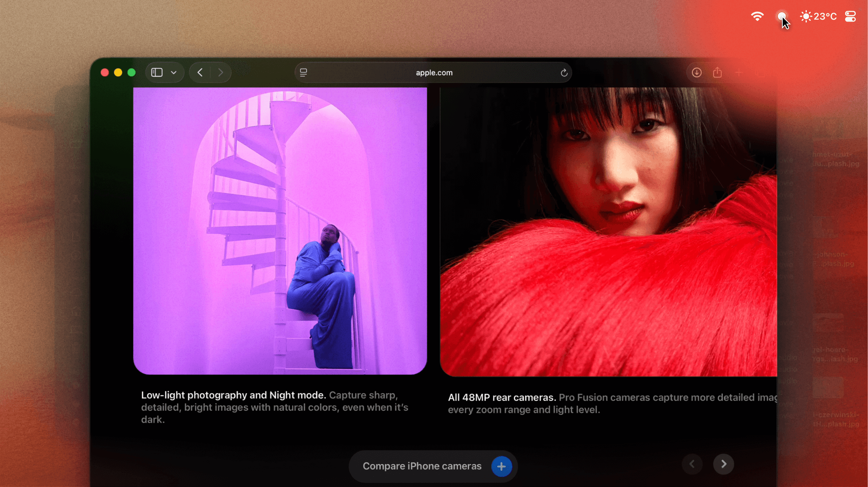
Task: Open Control Center toggles icon
Action: coord(850,16)
